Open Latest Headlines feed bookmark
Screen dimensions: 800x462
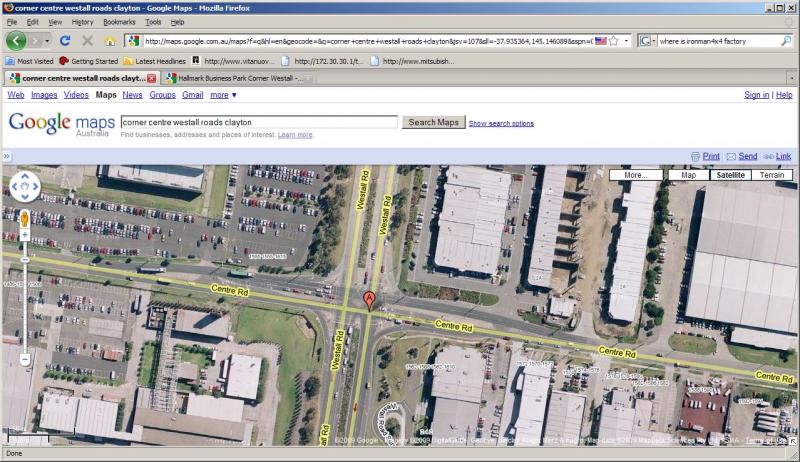[x=155, y=61]
